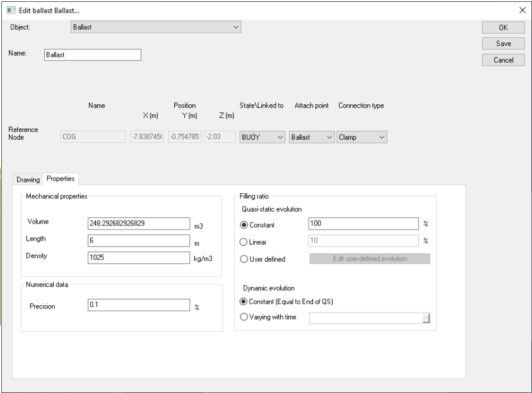Focus the Density field showing 1025
The image size is (532, 393).
[x=139, y=258]
